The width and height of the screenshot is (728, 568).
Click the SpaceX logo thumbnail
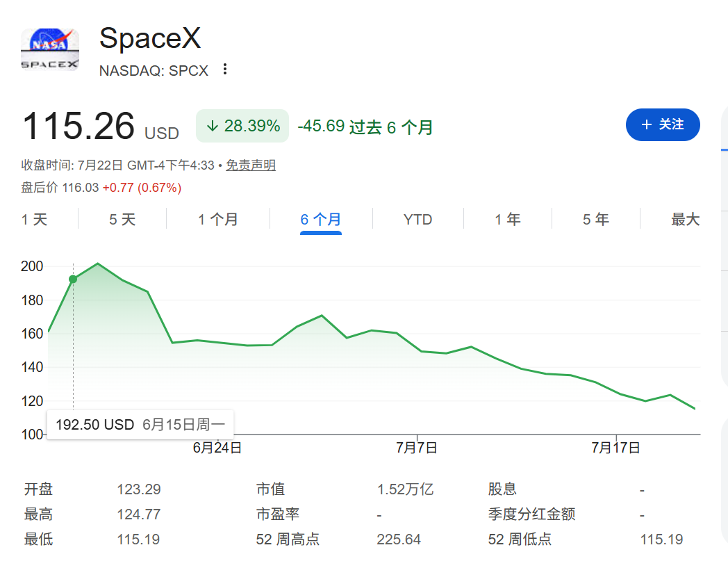click(50, 49)
